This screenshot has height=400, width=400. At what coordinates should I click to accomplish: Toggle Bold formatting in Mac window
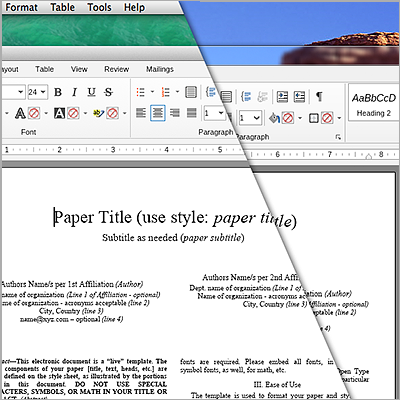point(58,92)
